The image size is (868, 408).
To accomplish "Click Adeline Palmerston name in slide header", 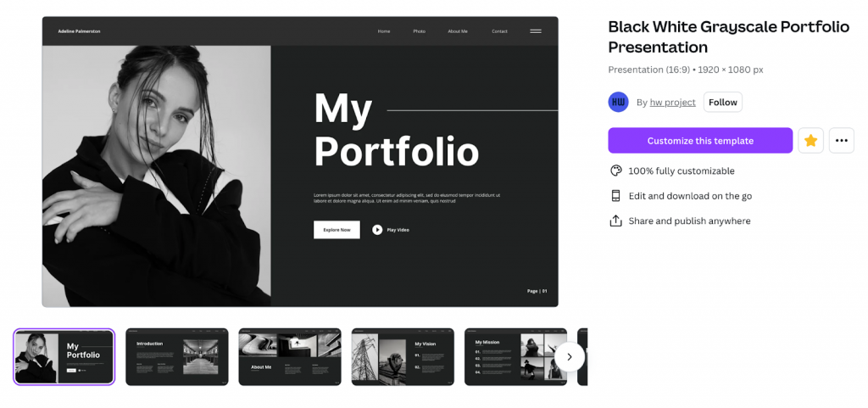I will 79,31.
